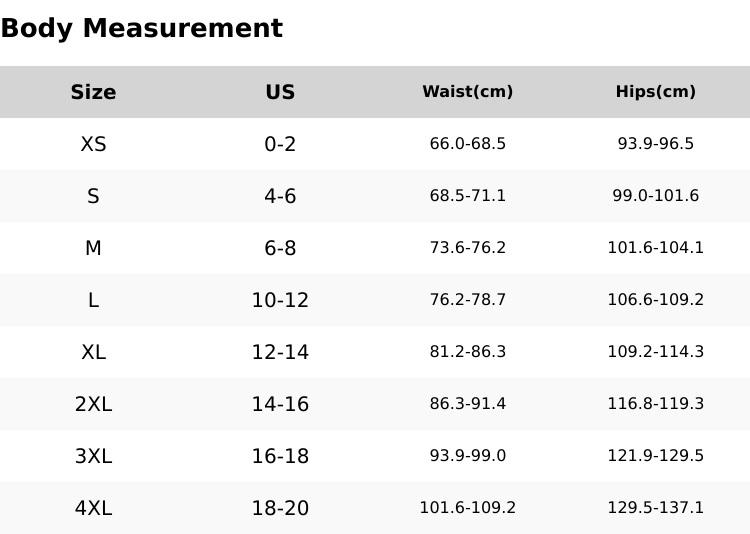Viewport: 750px width, 534px height.
Task: Click hips value 116.8-119.3
Action: [x=655, y=404]
